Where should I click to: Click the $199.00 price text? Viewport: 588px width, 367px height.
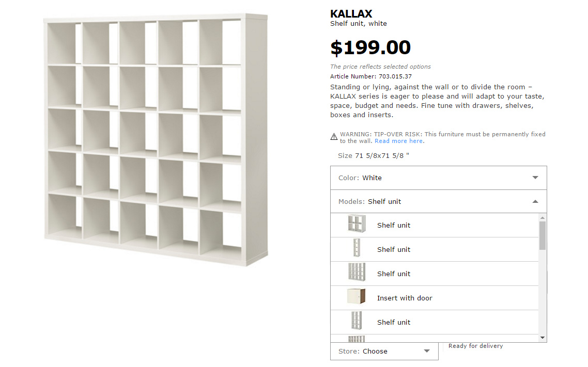click(370, 47)
